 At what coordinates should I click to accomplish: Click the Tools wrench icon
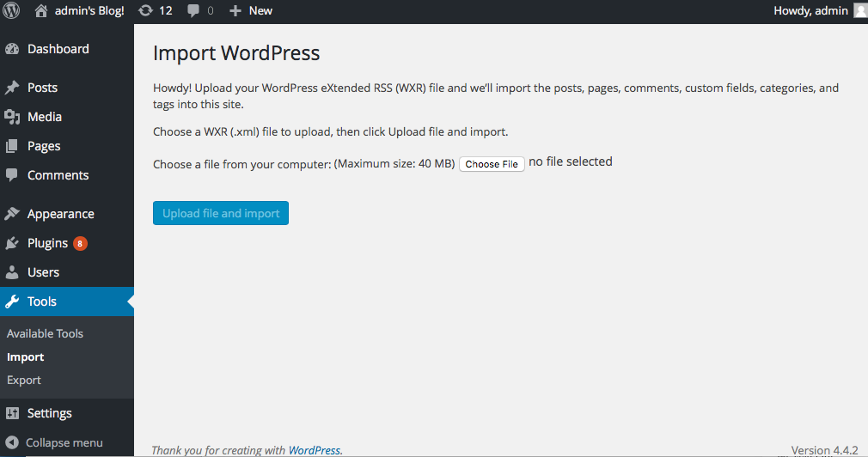(12, 302)
